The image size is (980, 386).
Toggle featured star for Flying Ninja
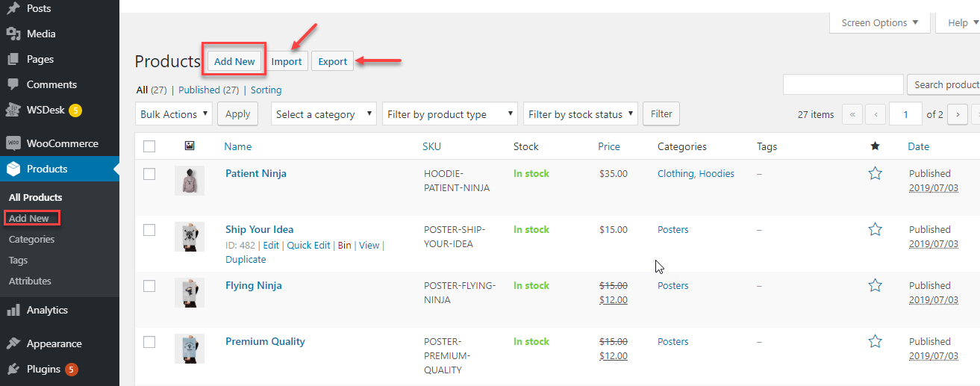[876, 285]
